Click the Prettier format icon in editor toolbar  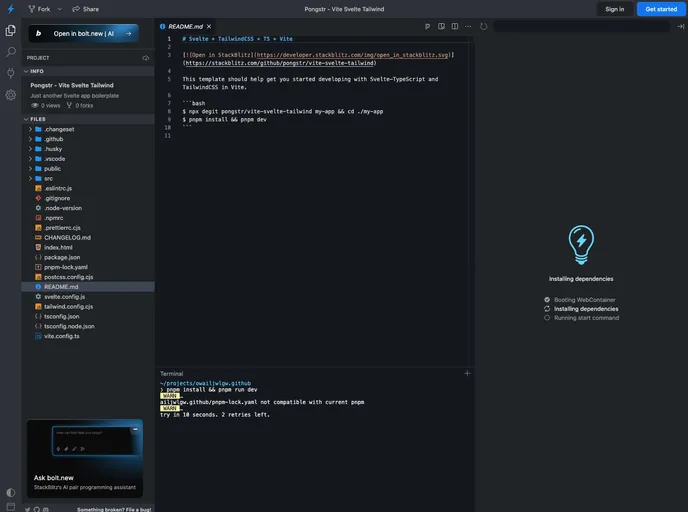427,26
